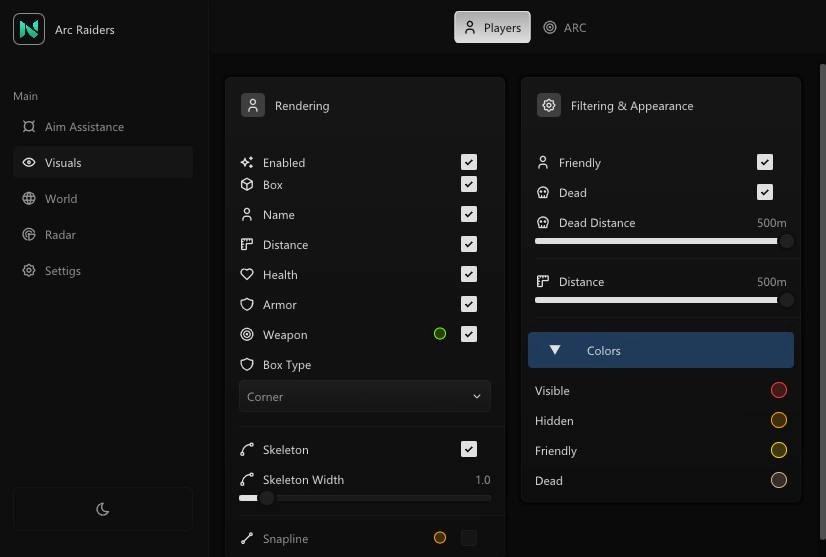The image size is (826, 557).
Task: Open the Box Type Corner dropdown
Action: 364,397
